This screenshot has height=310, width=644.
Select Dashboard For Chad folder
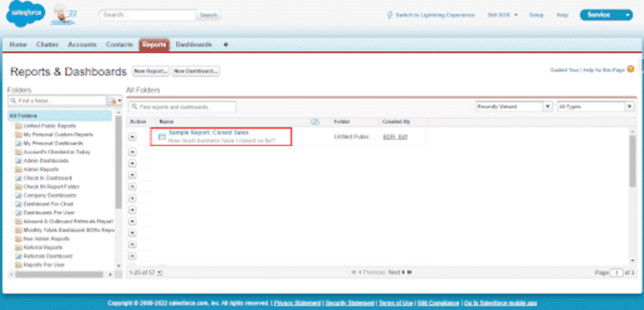pos(48,204)
